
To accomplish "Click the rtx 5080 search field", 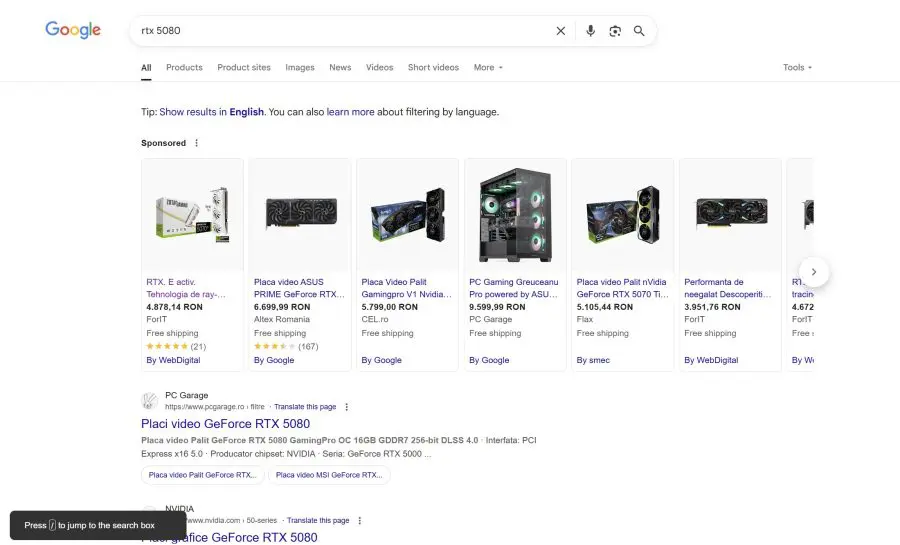I will point(344,30).
